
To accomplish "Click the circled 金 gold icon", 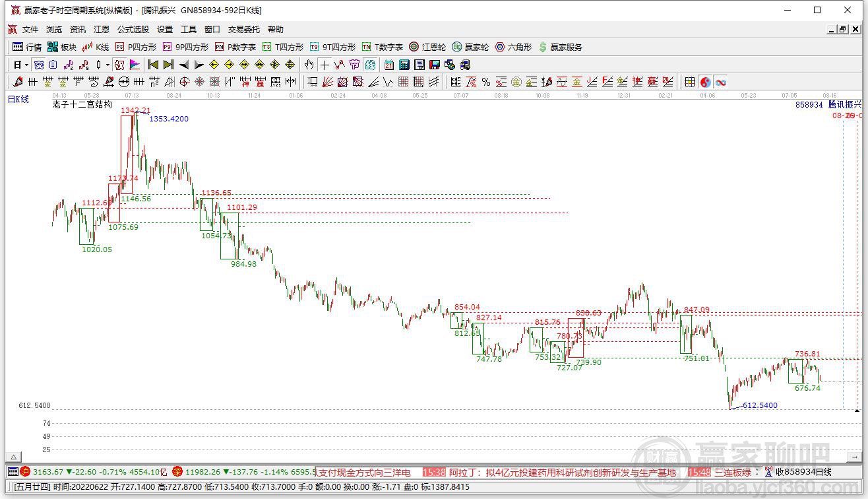I will point(516,82).
